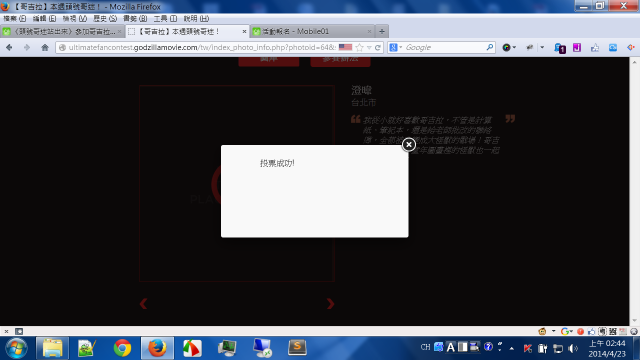Click the purple J toolbar icon

click(x=577, y=47)
